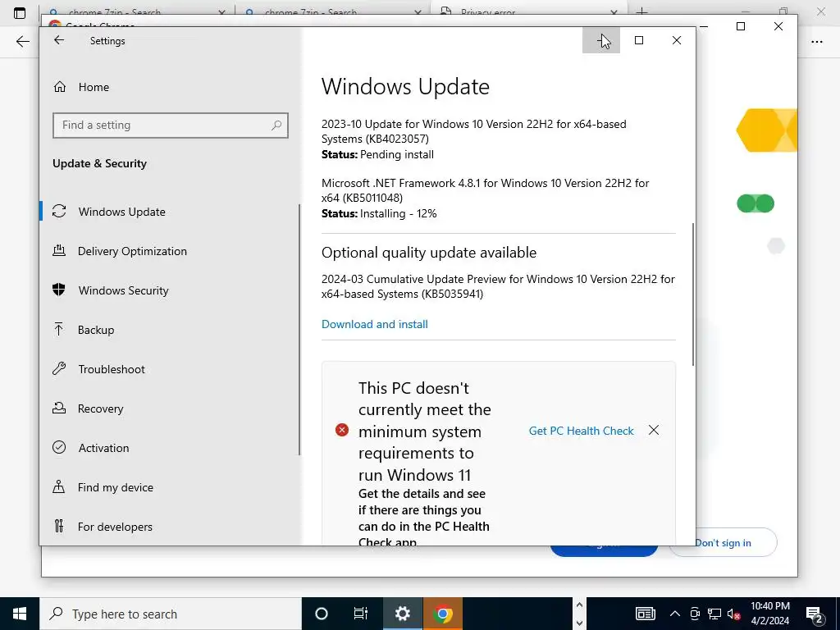Open News and interests taskbar icon
The height and width of the screenshot is (630, 840).
pyautogui.click(x=645, y=614)
